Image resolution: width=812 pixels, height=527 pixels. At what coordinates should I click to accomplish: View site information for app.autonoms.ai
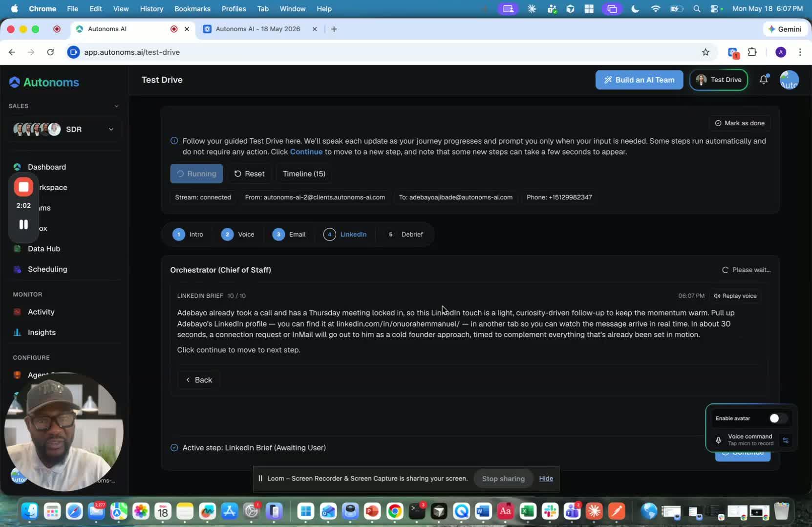click(73, 52)
